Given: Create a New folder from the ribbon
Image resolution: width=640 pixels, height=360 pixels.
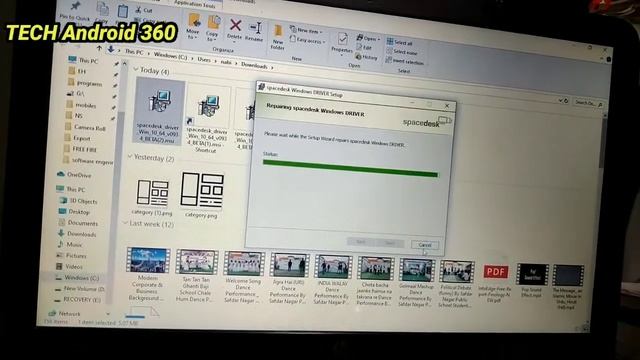Looking at the screenshot, I should click(278, 37).
